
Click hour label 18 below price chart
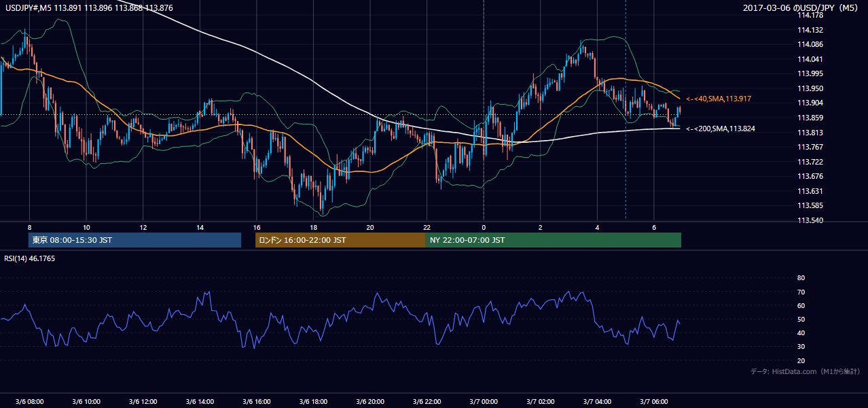tap(313, 227)
